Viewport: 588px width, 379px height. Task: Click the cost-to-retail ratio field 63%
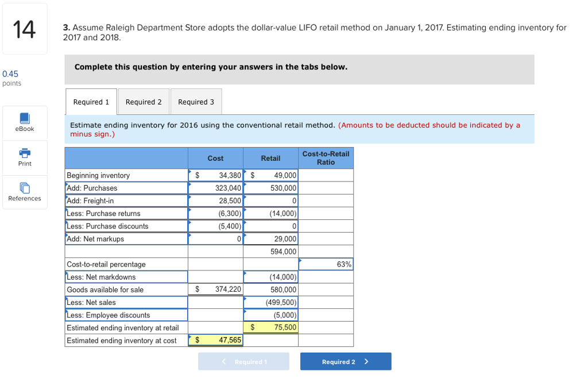coord(326,264)
